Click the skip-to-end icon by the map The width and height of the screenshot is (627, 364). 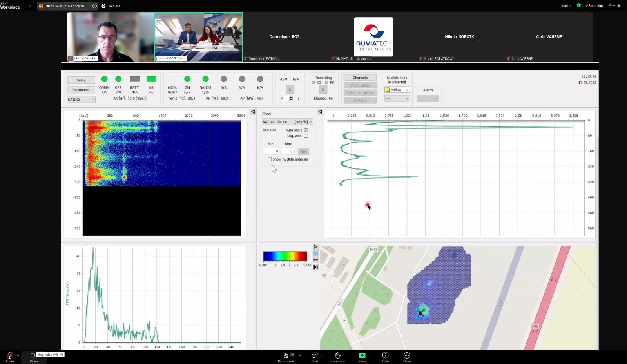tap(315, 267)
